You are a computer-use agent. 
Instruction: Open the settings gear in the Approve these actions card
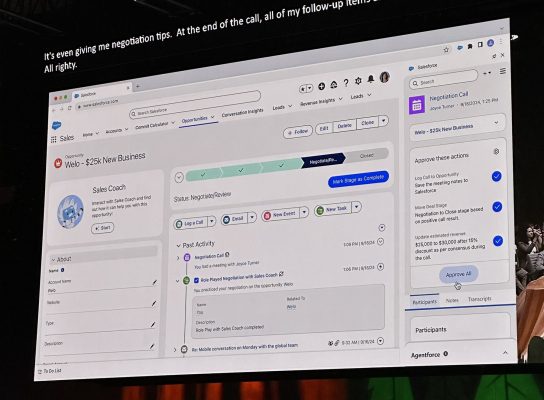coord(496,151)
